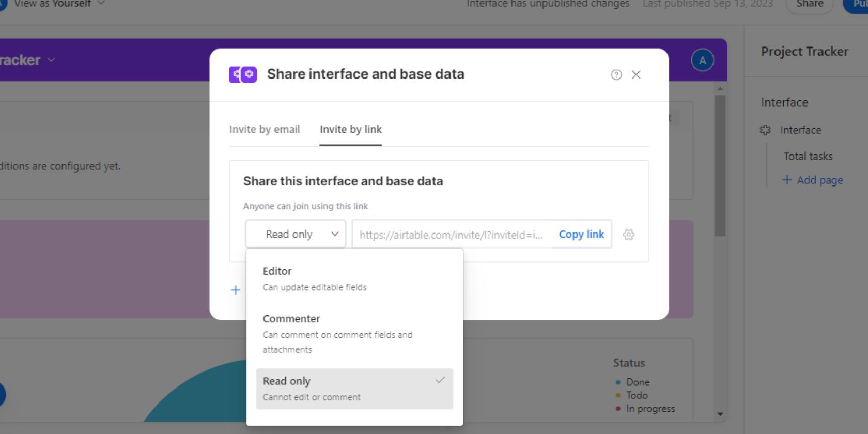Switch to Invite by email tab
This screenshot has height=434, width=868.
265,129
